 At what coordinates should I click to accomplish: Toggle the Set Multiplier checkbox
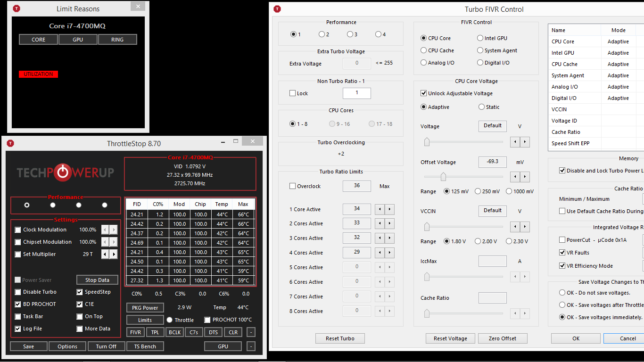coord(18,255)
